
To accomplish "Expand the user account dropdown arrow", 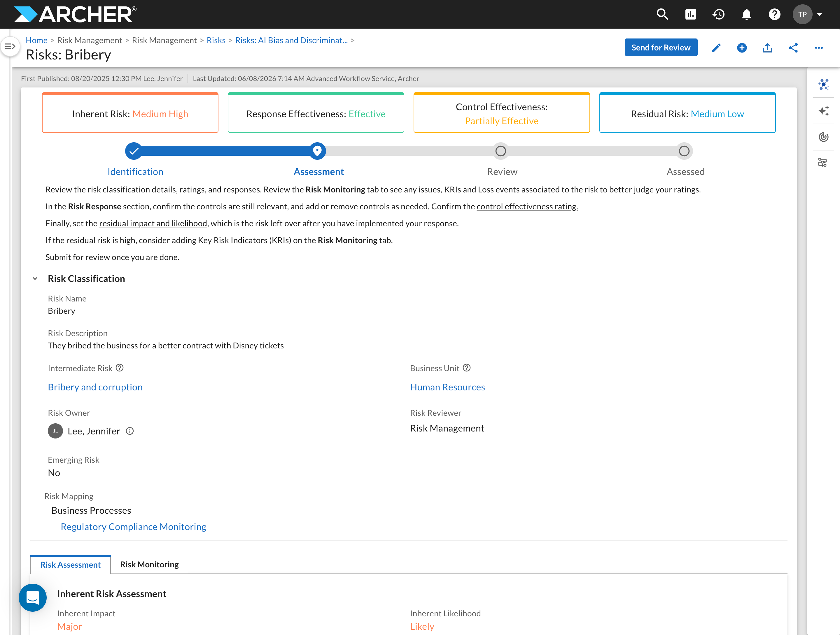I will tap(820, 14).
